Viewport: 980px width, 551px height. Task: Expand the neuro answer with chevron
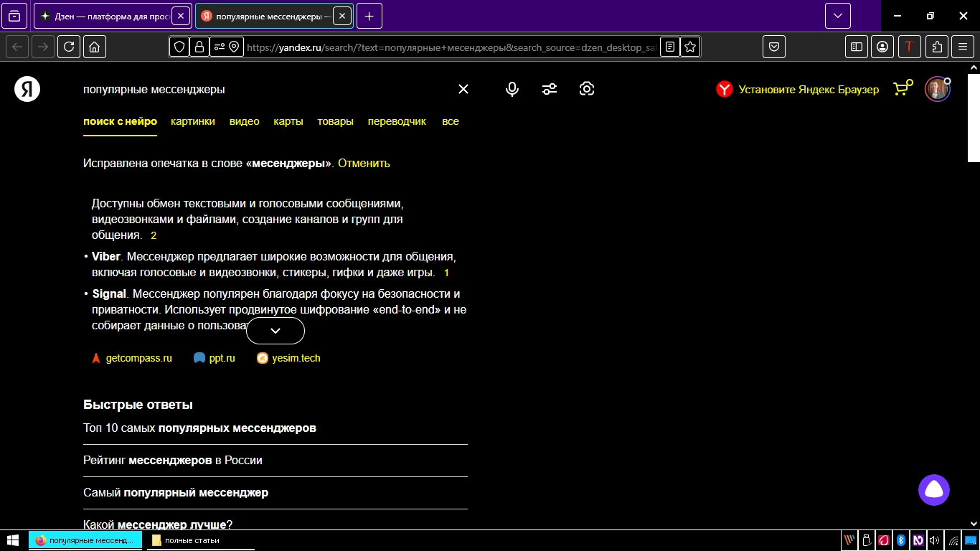coord(275,331)
